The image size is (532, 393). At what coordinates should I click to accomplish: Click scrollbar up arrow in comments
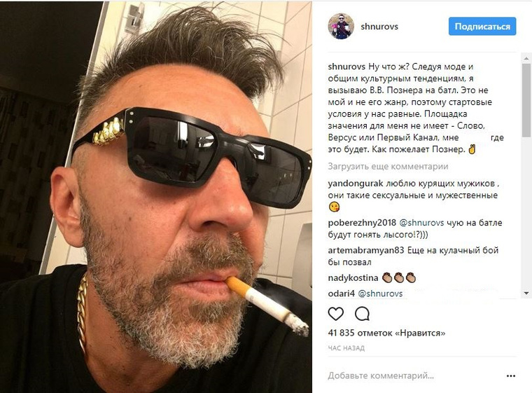pyautogui.click(x=526, y=59)
